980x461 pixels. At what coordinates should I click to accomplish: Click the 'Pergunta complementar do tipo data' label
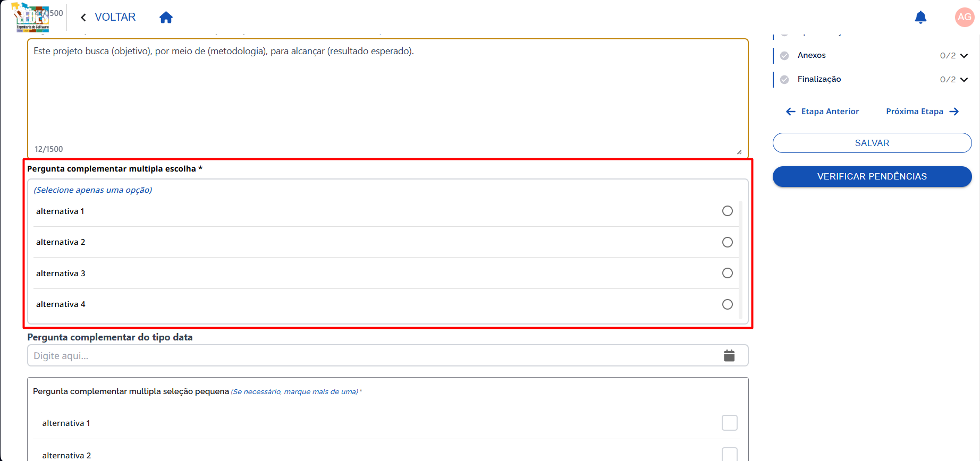pos(110,337)
